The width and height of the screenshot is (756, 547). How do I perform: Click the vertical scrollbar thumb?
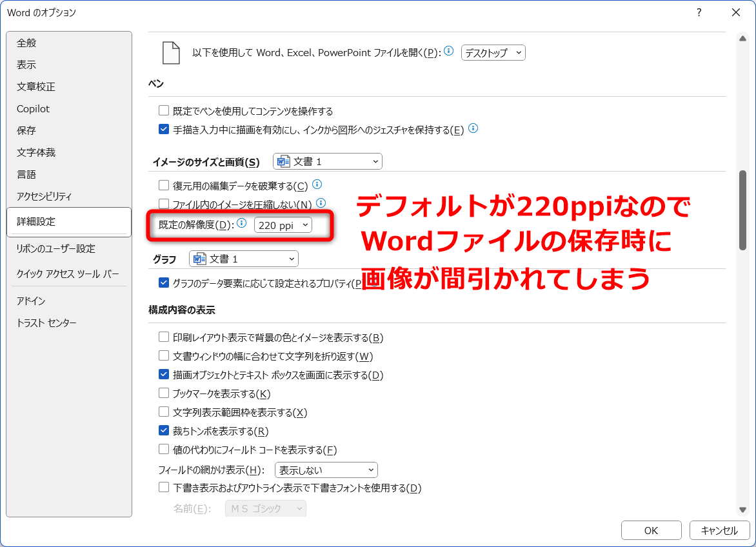click(x=742, y=210)
